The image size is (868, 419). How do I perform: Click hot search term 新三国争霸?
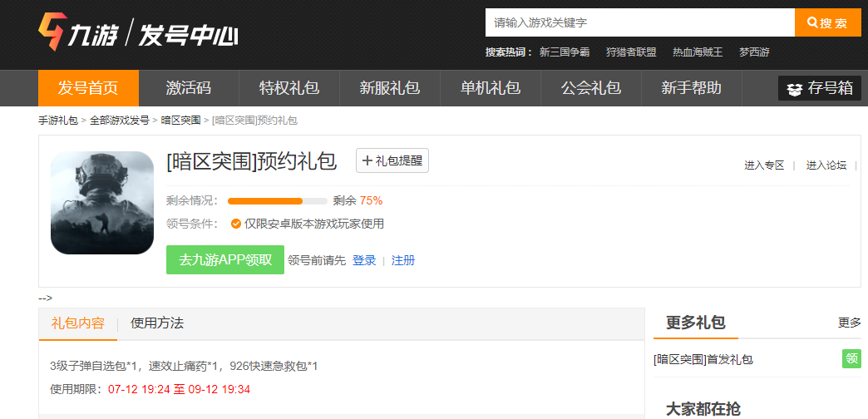coord(565,52)
